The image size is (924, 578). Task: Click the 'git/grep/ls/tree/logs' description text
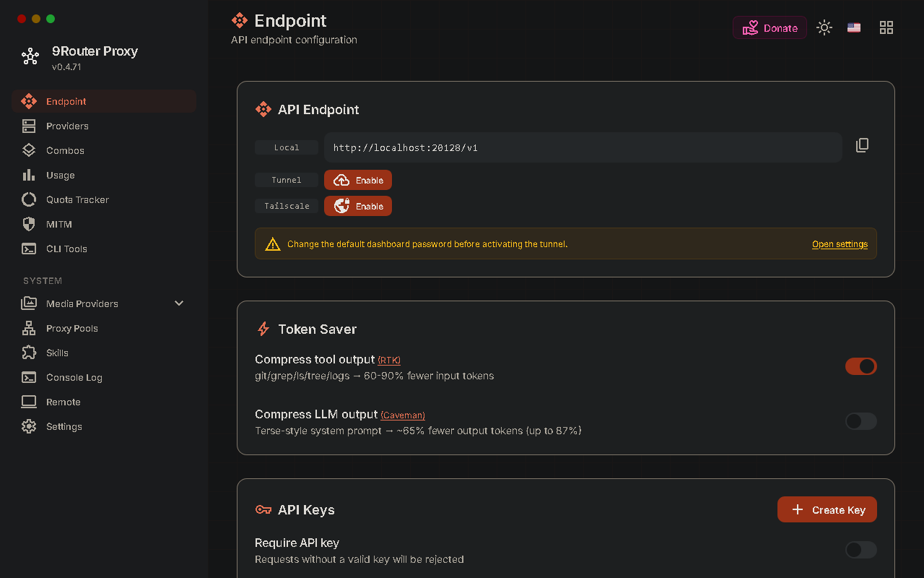coord(375,376)
